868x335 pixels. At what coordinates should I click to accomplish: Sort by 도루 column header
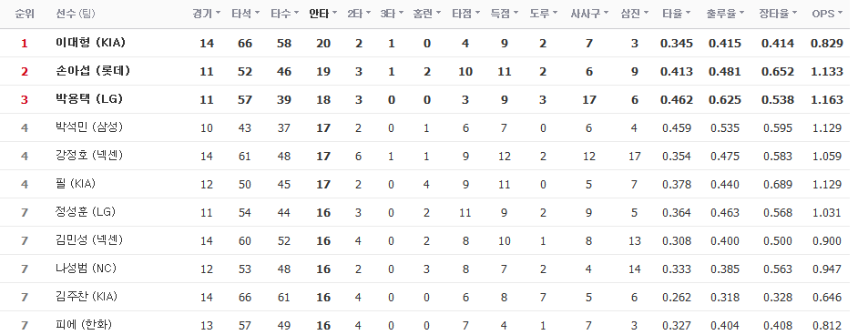tap(543, 14)
